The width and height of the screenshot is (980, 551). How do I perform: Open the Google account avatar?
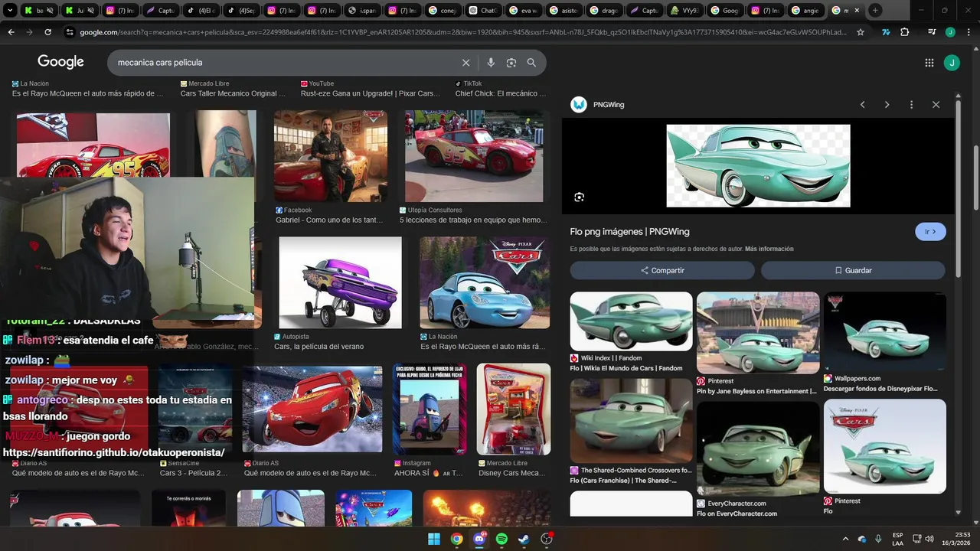pos(952,63)
